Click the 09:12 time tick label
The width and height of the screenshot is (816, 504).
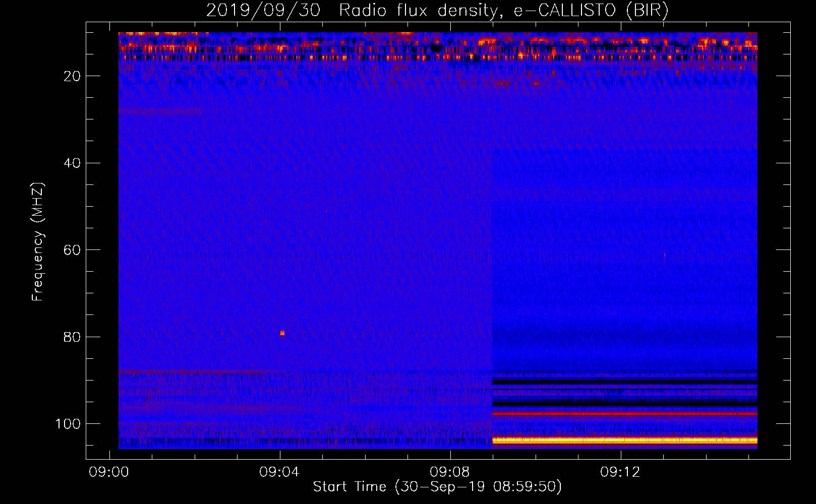pyautogui.click(x=620, y=472)
